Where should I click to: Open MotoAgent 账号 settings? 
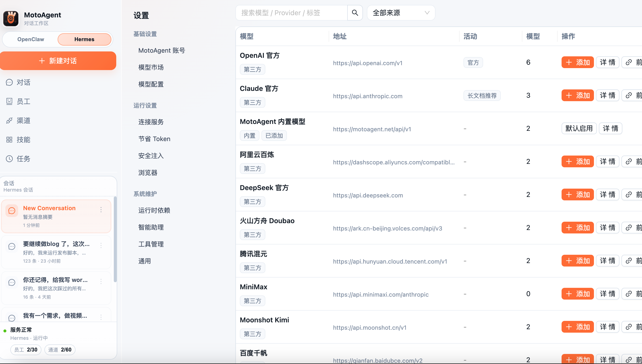tap(162, 50)
